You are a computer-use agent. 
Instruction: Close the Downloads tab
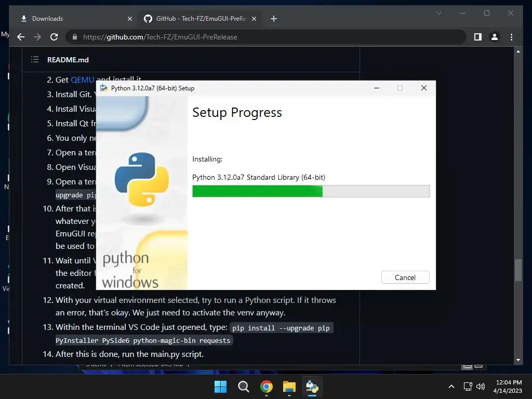pos(129,19)
